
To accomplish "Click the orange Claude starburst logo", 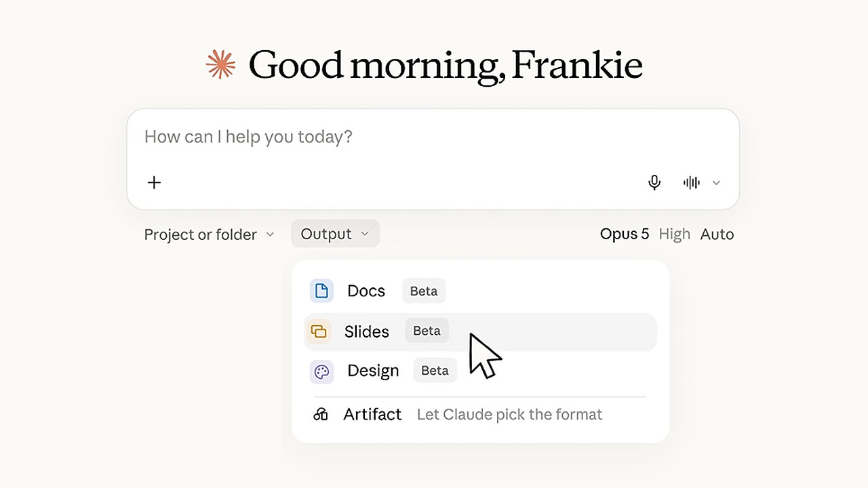I will click(x=221, y=65).
